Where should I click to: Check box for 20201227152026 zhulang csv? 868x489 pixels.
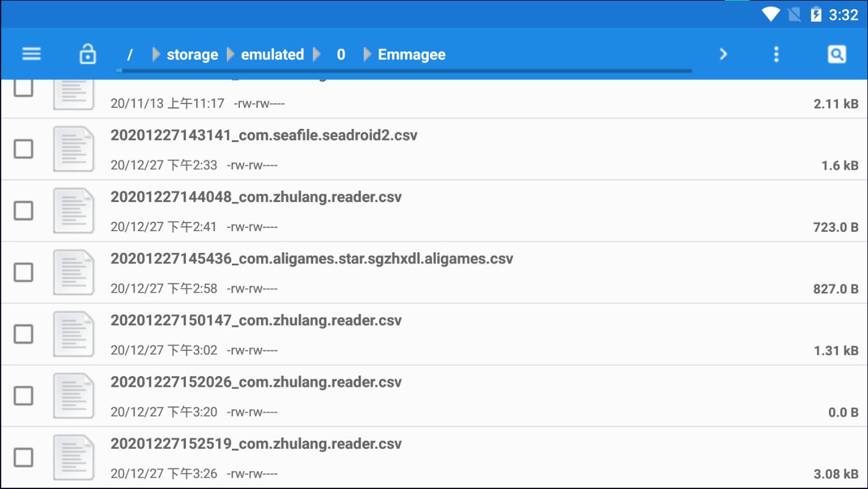point(24,395)
